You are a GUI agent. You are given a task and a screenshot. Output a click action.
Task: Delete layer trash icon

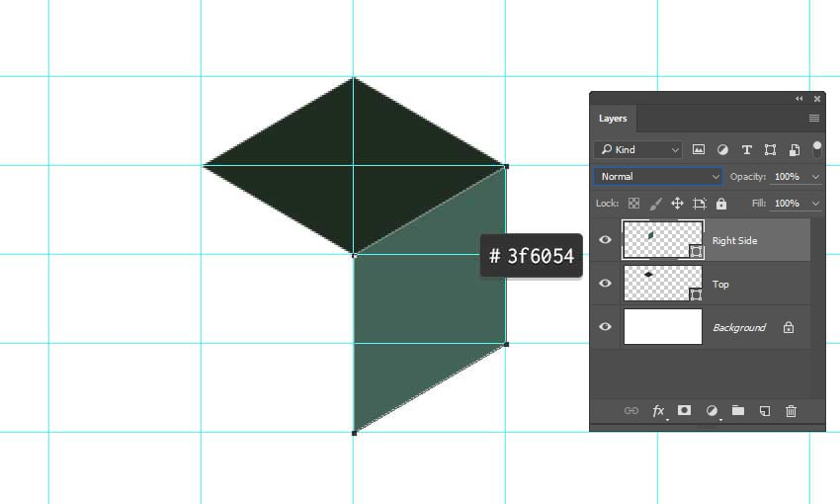click(791, 411)
